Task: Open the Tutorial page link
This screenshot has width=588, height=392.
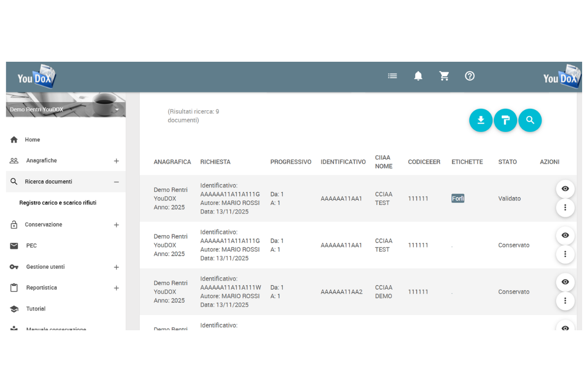Action: (36, 309)
